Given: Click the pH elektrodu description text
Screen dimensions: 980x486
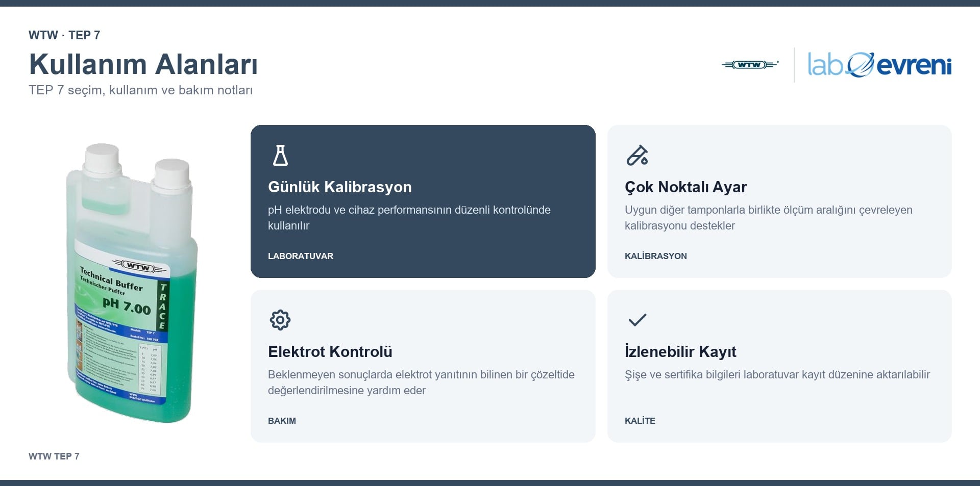Looking at the screenshot, I should (409, 218).
